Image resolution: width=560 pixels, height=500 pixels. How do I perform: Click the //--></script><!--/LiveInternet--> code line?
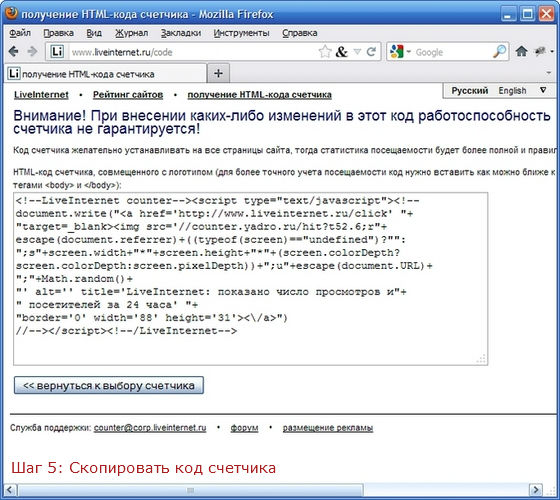pyautogui.click(x=126, y=331)
